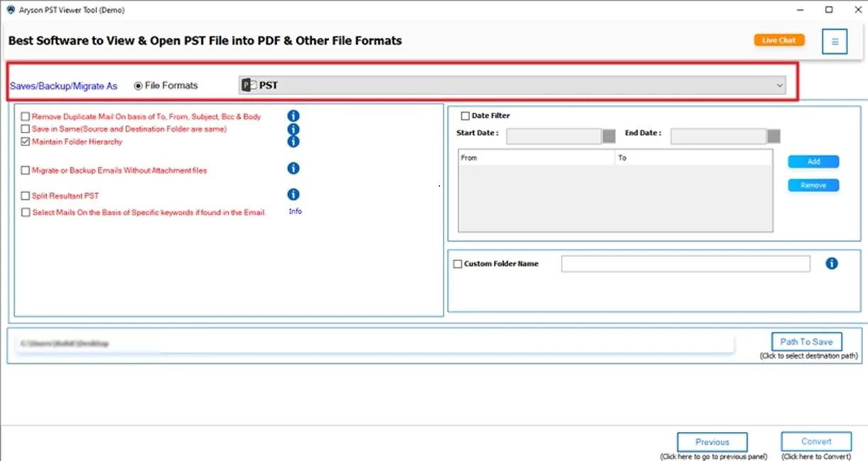Click the PST Outlook icon in dropdown

point(248,85)
